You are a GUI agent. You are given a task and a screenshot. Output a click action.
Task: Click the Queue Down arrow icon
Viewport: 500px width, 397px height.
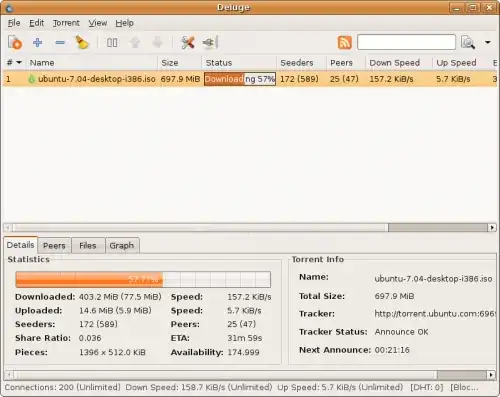point(157,43)
